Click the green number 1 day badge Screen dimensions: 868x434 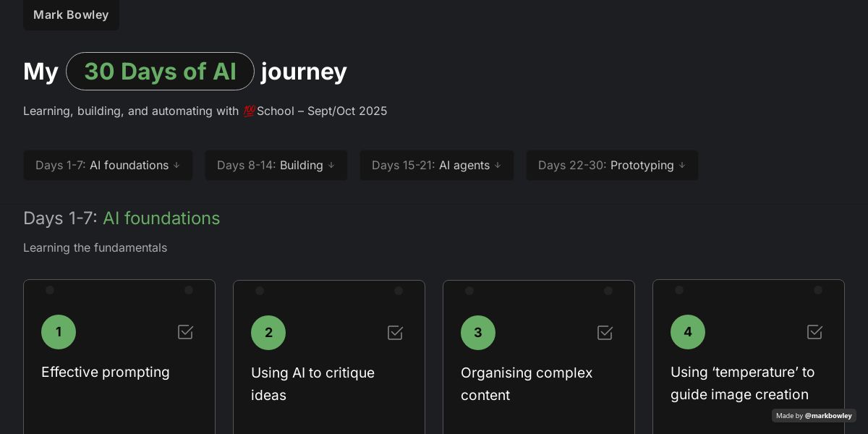pos(59,332)
